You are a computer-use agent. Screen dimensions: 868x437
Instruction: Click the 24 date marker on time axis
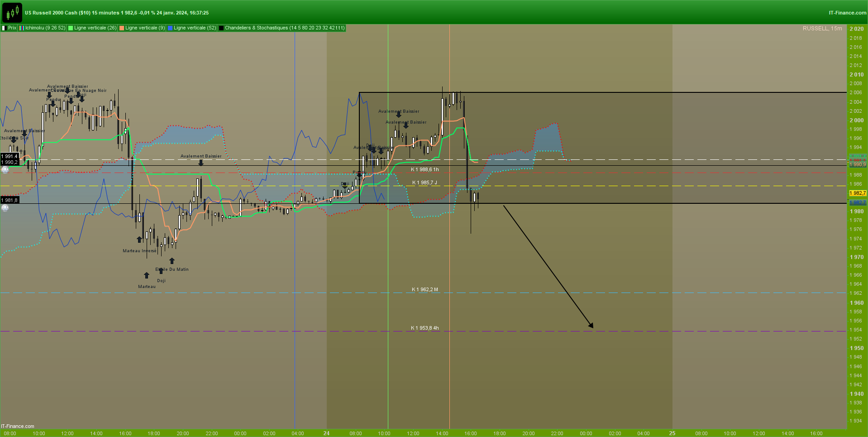point(326,433)
